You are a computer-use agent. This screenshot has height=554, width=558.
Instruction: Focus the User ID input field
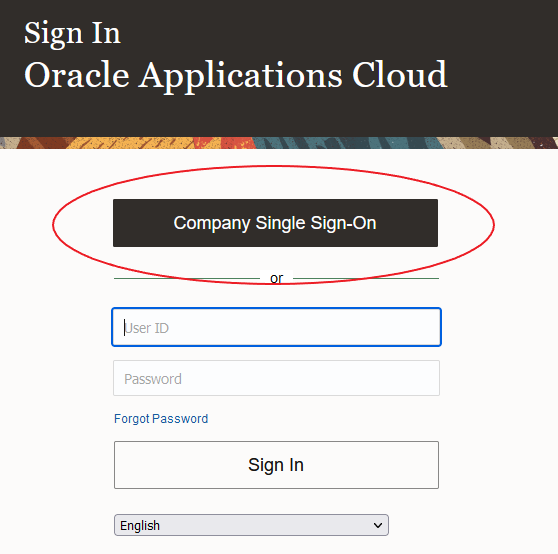coord(277,327)
